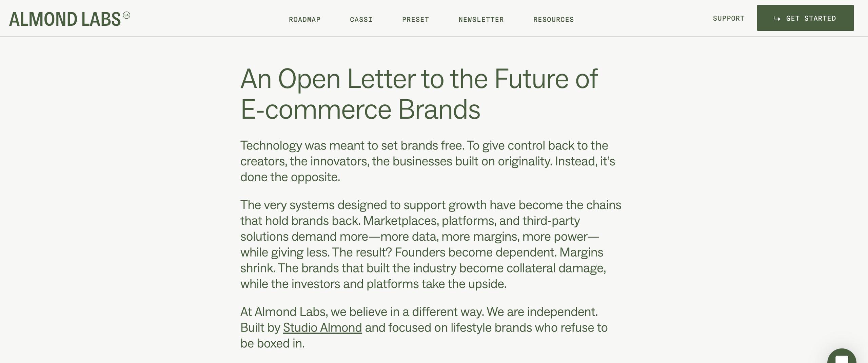Click the sentence "Technology was meant to set brands free"
Viewport: 868px width, 363px height.
[352, 145]
